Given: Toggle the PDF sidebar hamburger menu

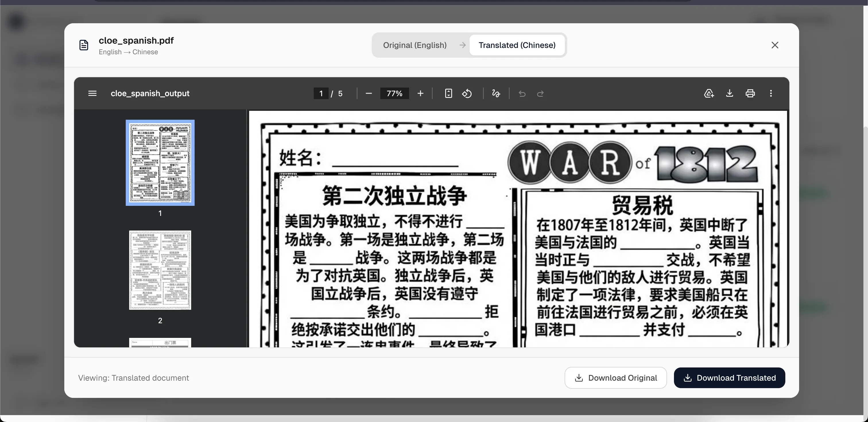Looking at the screenshot, I should (x=92, y=93).
